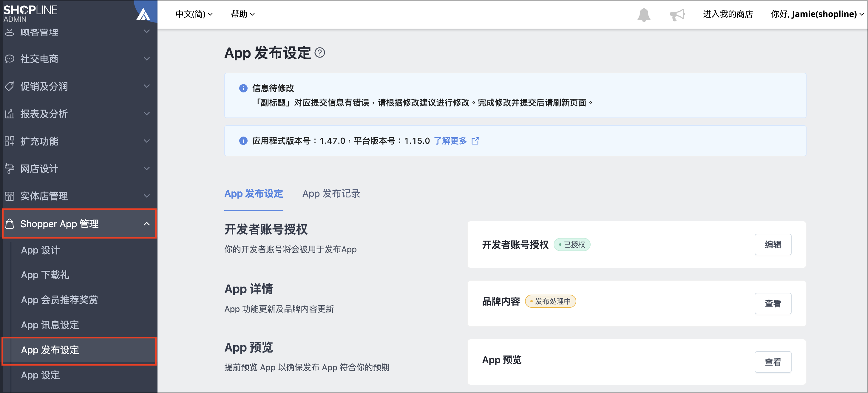868x393 pixels.
Task: Click the 已授权 status badge
Action: [x=572, y=245]
